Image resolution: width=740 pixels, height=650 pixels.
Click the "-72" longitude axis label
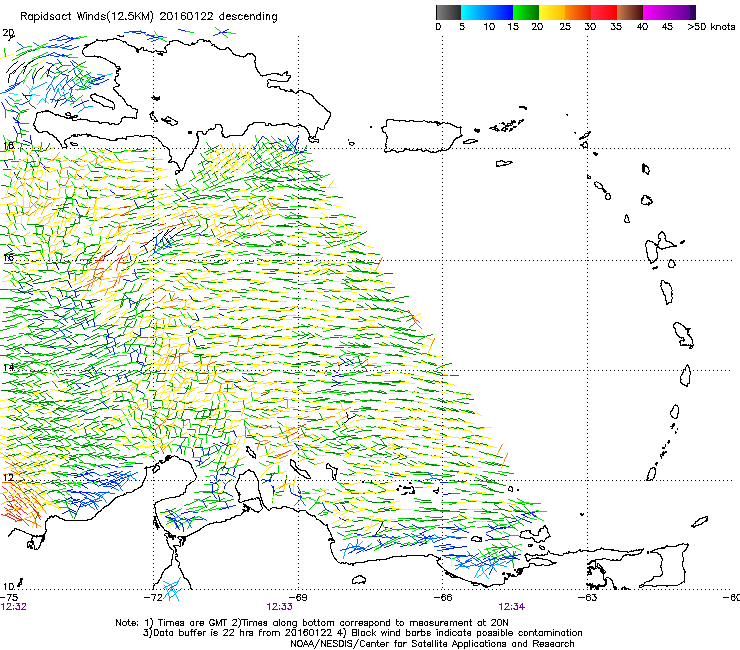click(153, 598)
